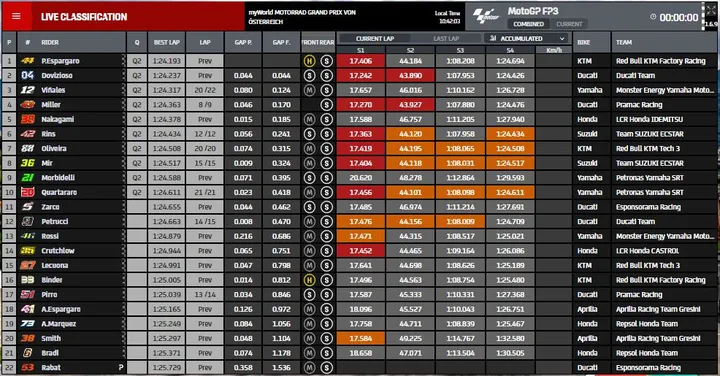The height and width of the screenshot is (376, 720).
Task: Click the GAP F. column header
Action: [x=281, y=42]
